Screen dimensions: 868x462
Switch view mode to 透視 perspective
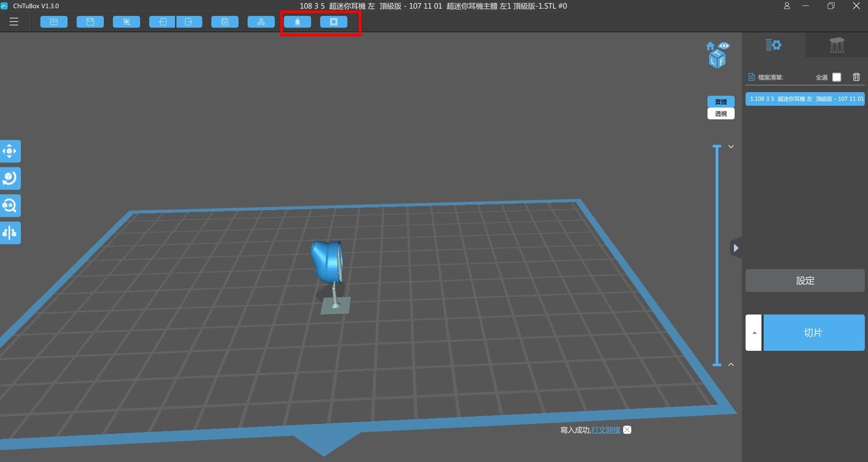(721, 113)
